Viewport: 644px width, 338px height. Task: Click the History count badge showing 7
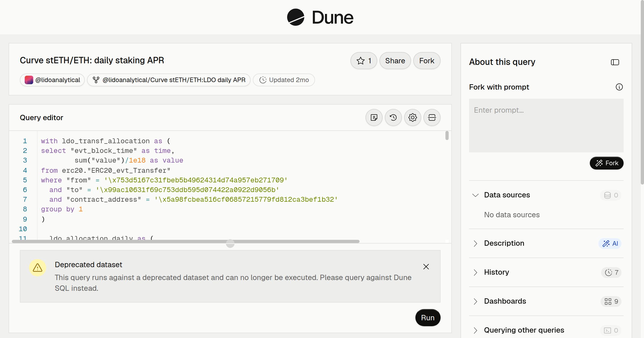[611, 273]
